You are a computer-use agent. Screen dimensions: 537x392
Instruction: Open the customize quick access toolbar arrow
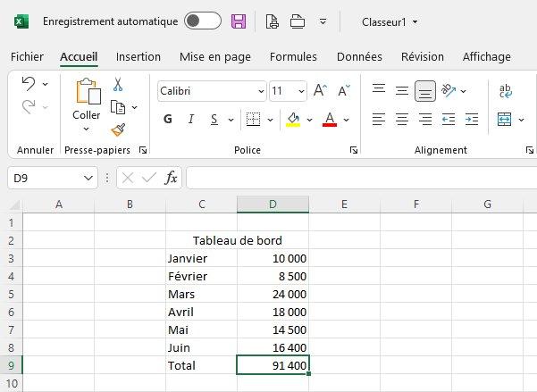tap(323, 21)
